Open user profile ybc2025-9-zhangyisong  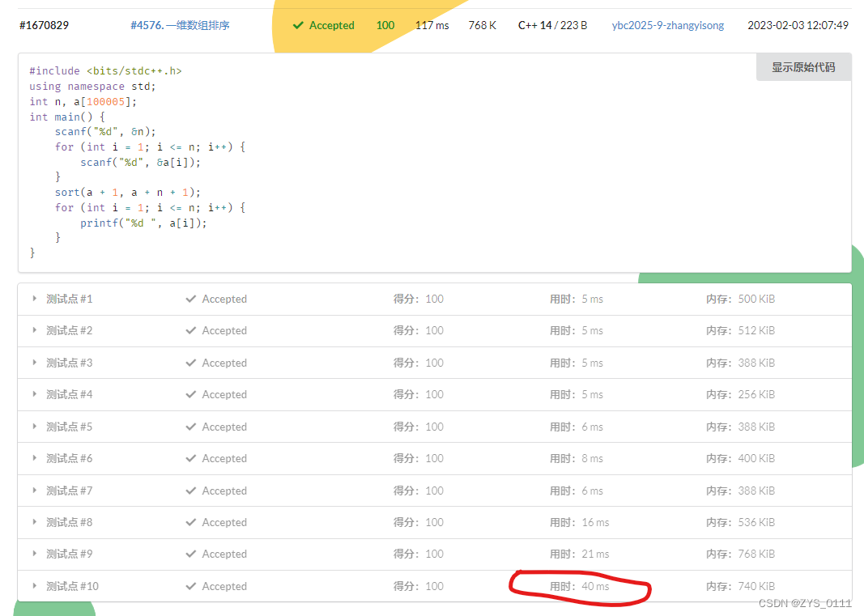[668, 25]
